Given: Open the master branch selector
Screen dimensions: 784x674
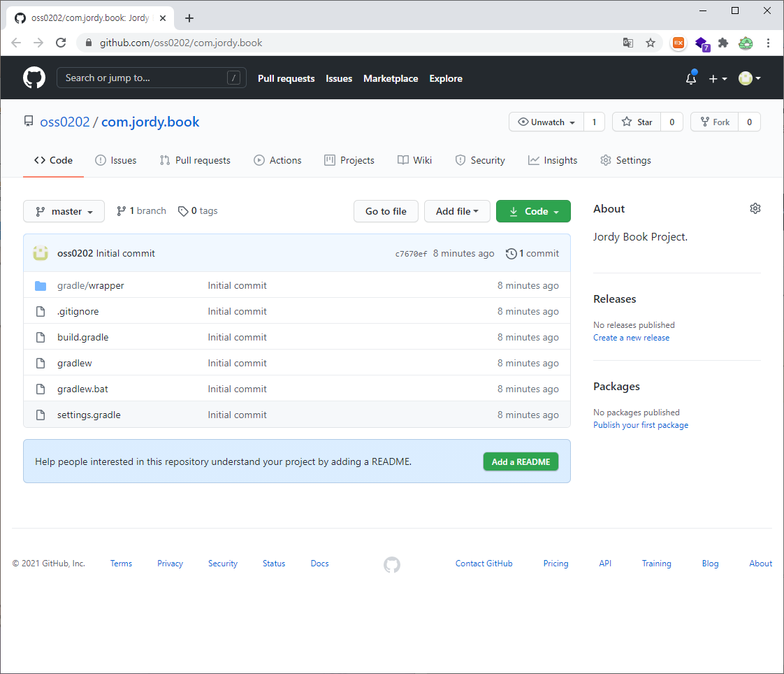Looking at the screenshot, I should [64, 211].
